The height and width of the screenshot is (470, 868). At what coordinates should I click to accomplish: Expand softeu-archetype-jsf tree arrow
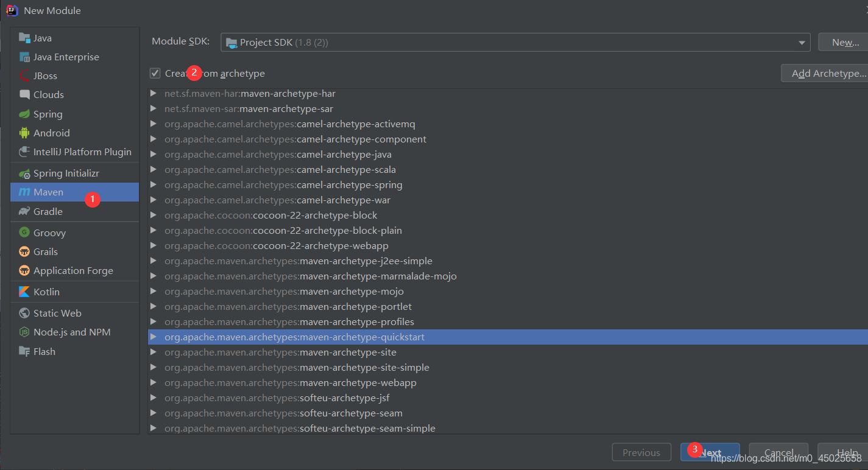tap(153, 398)
